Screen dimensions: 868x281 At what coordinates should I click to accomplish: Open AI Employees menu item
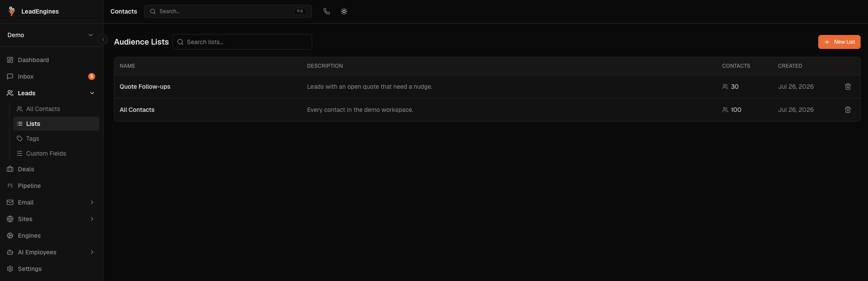point(52,252)
